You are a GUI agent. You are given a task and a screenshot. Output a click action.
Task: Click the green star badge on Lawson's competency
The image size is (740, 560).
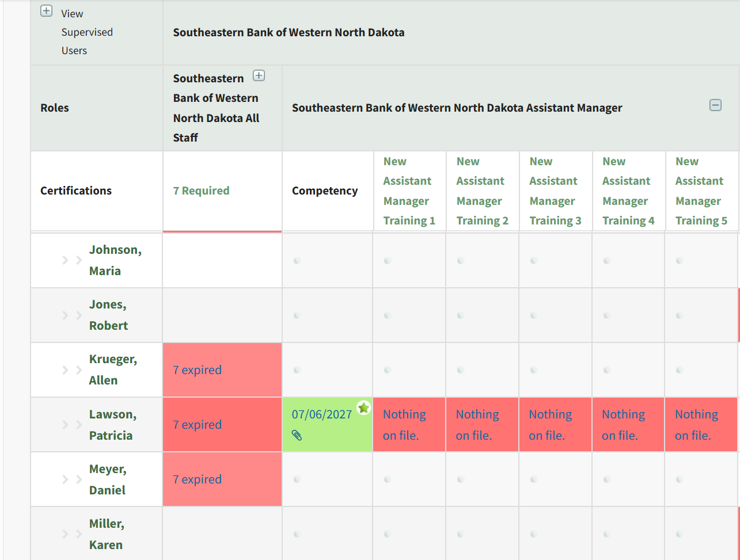pos(363,408)
